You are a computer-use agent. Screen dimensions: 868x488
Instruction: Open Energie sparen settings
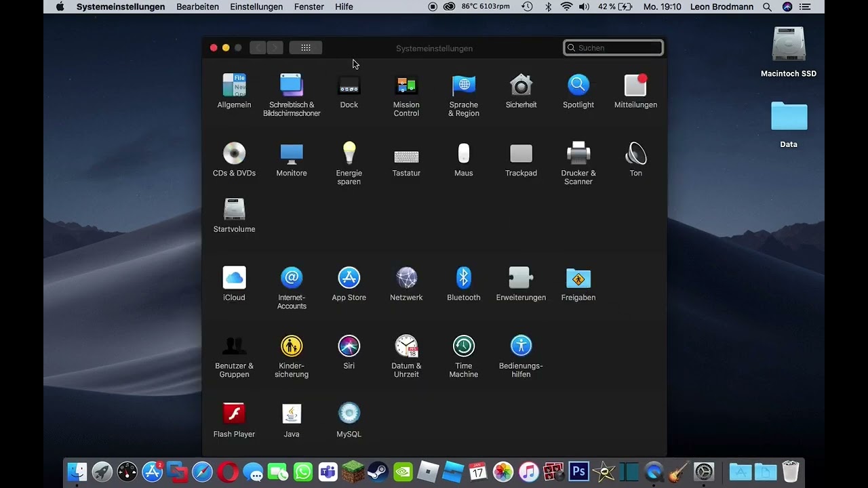click(349, 163)
